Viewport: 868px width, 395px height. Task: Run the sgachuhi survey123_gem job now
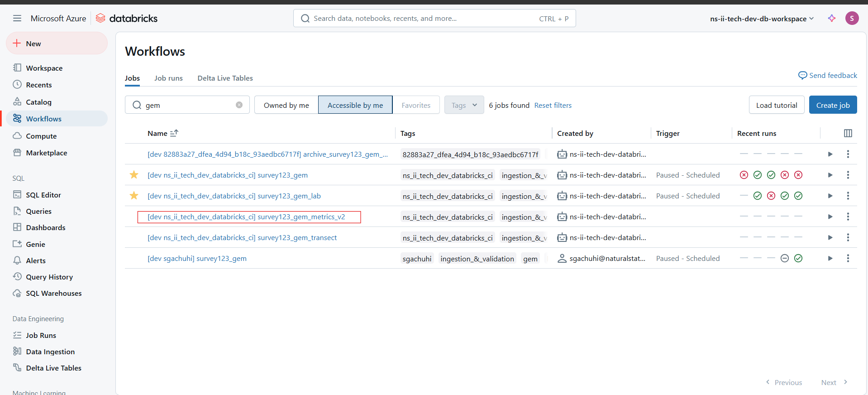(x=830, y=258)
